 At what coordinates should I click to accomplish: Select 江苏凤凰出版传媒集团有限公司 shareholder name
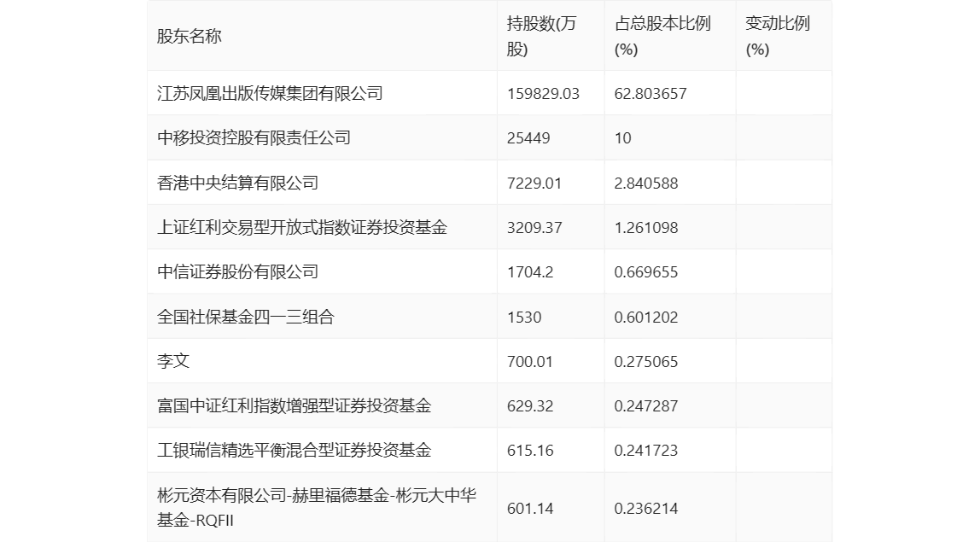tap(270, 94)
